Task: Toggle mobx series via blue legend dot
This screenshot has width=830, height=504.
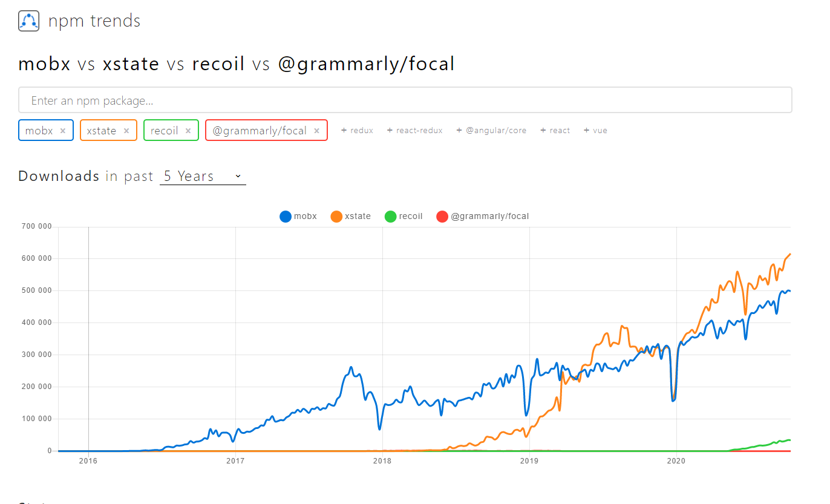Action: click(286, 216)
